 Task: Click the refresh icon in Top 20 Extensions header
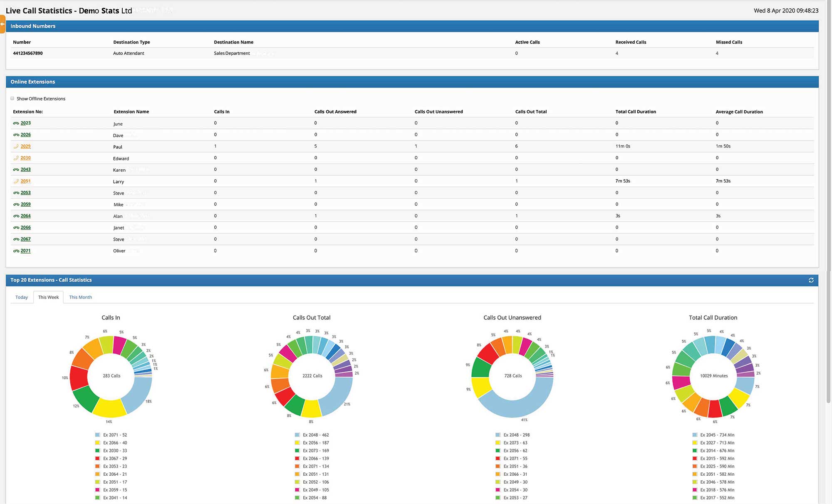coord(811,280)
